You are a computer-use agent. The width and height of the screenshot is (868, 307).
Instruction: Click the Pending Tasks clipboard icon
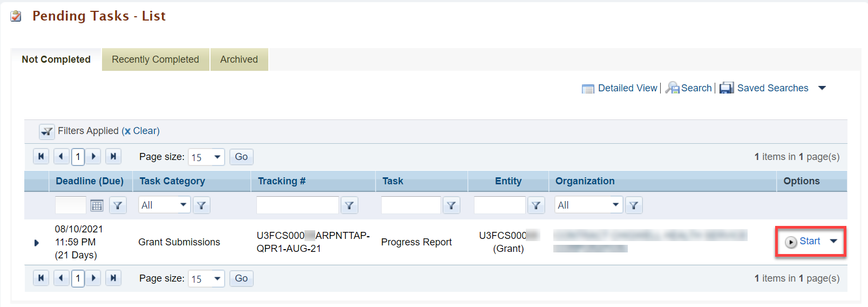[16, 16]
